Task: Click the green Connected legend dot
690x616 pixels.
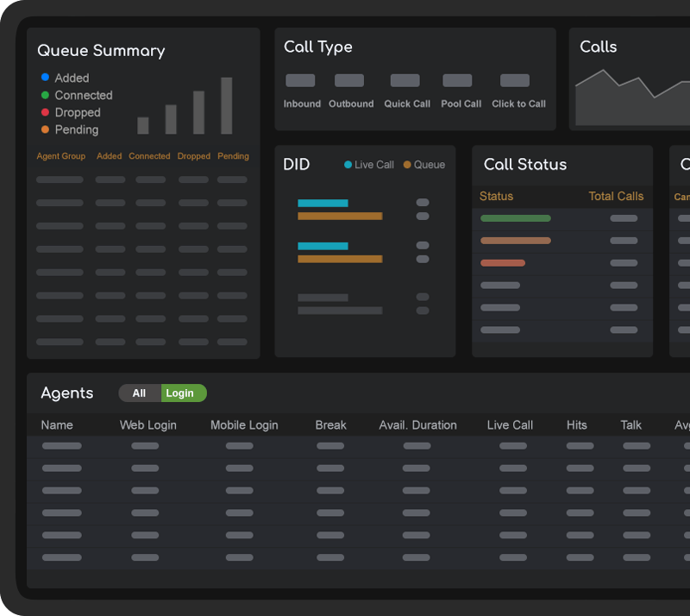Action: tap(45, 95)
